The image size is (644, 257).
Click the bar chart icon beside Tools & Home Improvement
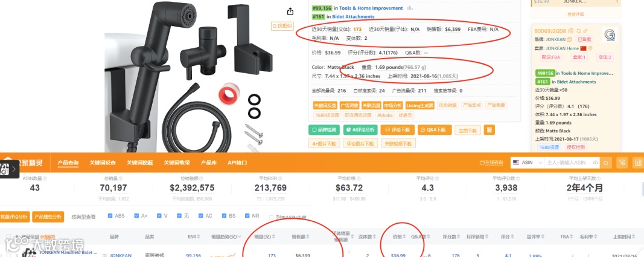coord(410,8)
